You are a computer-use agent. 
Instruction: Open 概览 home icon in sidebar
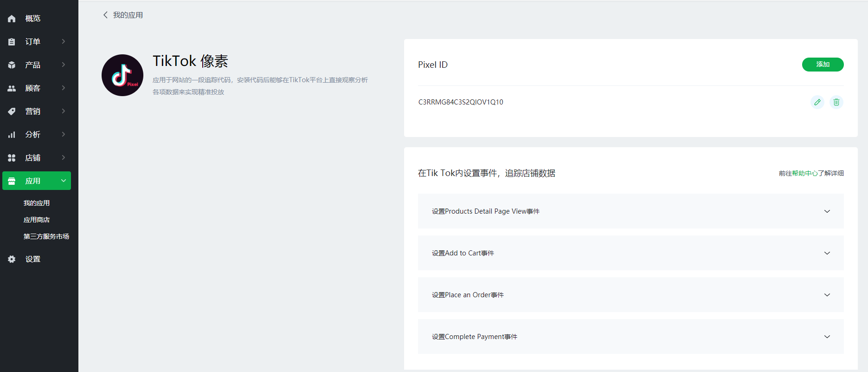12,19
